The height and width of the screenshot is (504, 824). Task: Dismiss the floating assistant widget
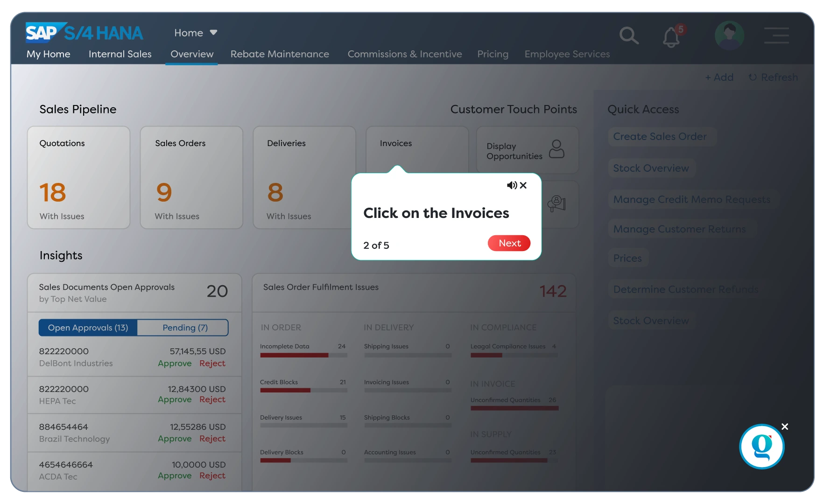[x=785, y=427]
